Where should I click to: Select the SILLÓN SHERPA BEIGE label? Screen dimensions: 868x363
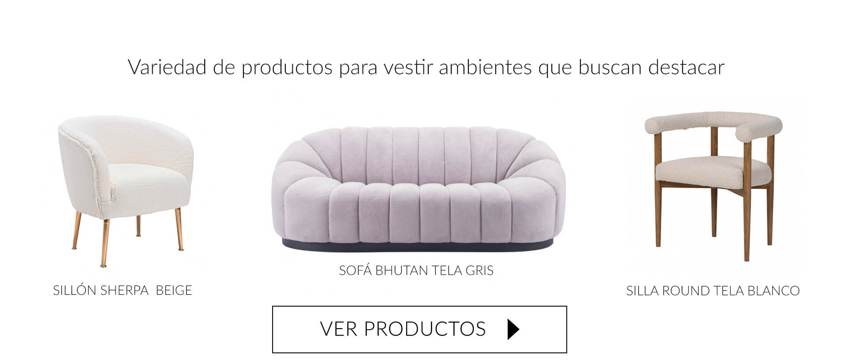click(123, 290)
